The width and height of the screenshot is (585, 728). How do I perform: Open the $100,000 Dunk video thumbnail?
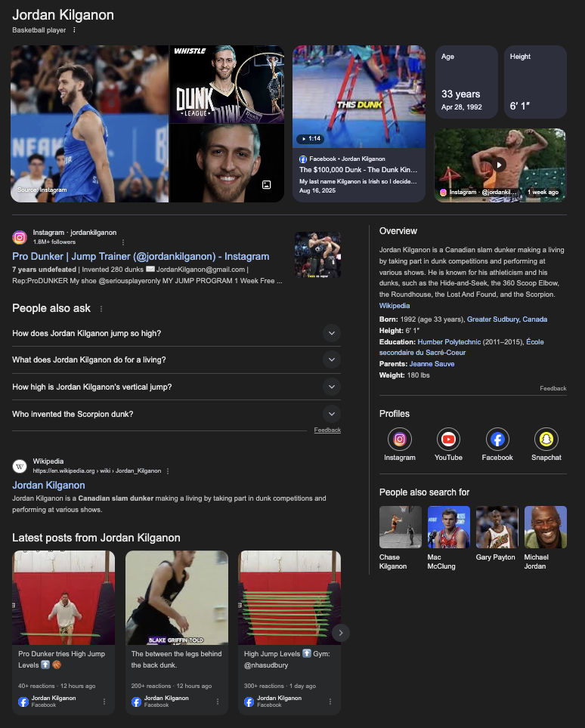point(359,98)
